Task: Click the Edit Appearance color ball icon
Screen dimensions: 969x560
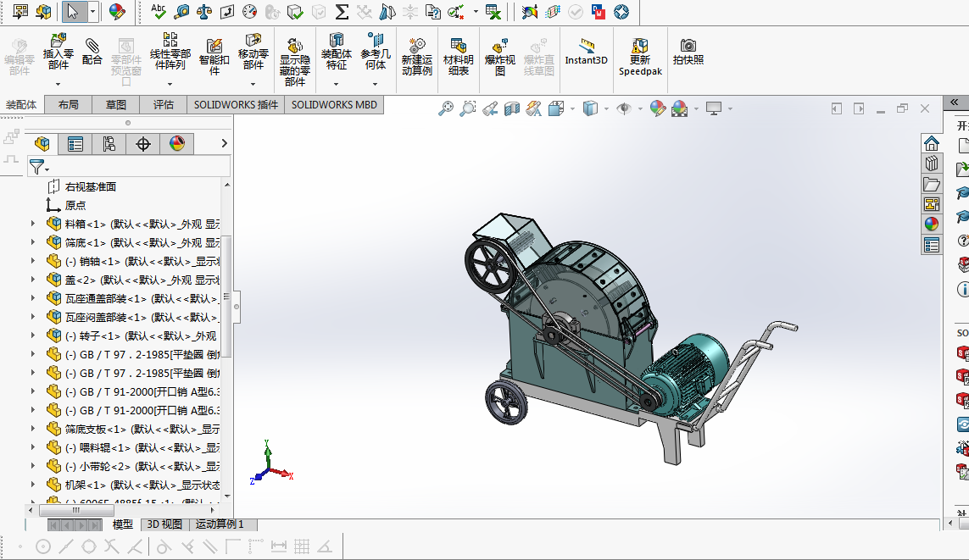Action: pyautogui.click(x=658, y=108)
